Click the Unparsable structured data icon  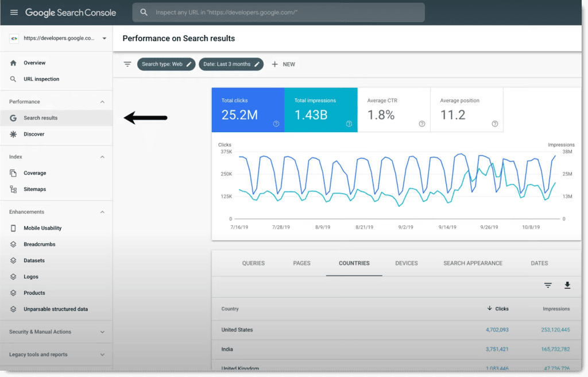coord(13,309)
